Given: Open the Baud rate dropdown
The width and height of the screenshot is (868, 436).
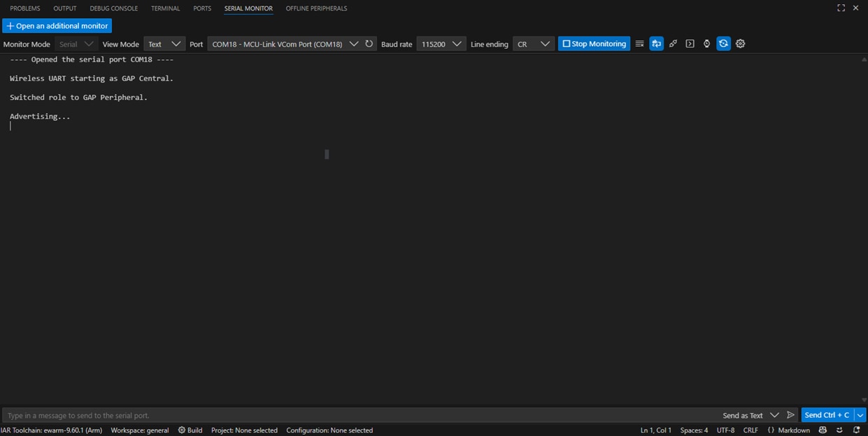Looking at the screenshot, I should tap(441, 43).
